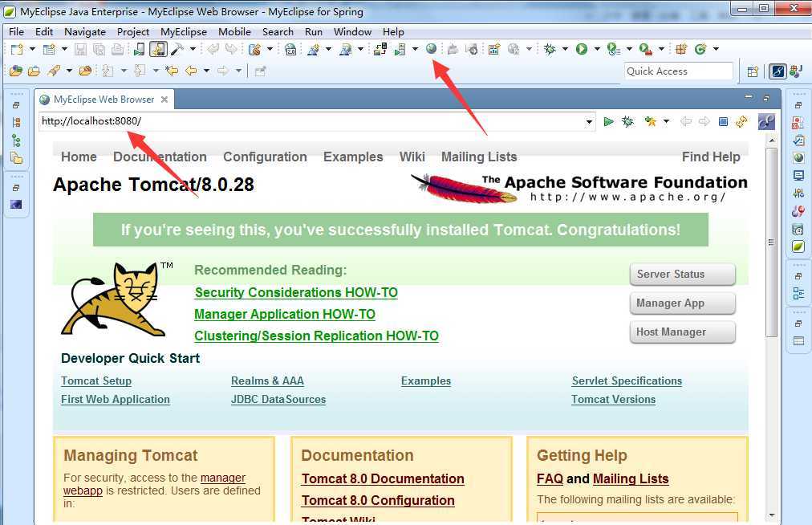Click the manage deployments server icon
812x525 pixels.
tap(380, 49)
